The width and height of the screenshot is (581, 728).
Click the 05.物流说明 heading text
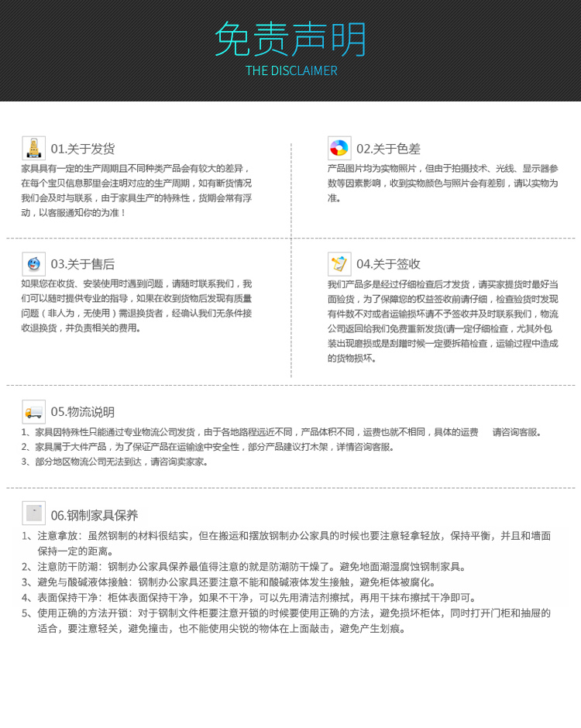click(83, 412)
